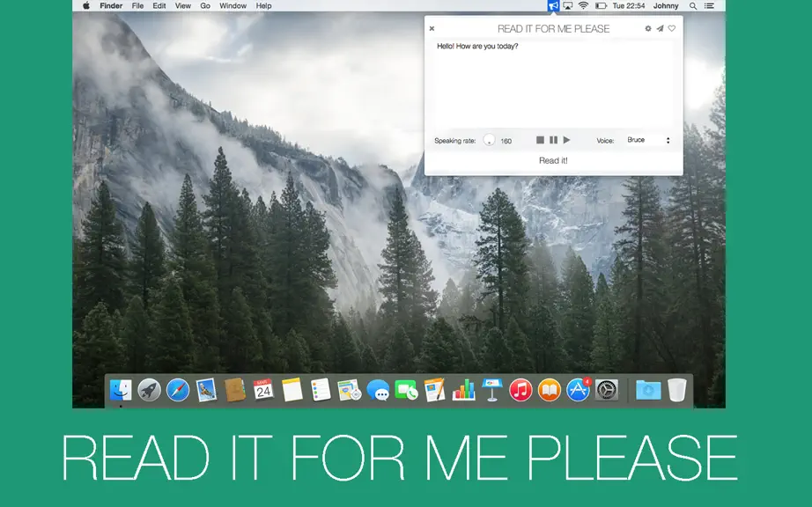Screen dimensions: 812x507
Task: Open the Finder menu
Action: pos(111,5)
